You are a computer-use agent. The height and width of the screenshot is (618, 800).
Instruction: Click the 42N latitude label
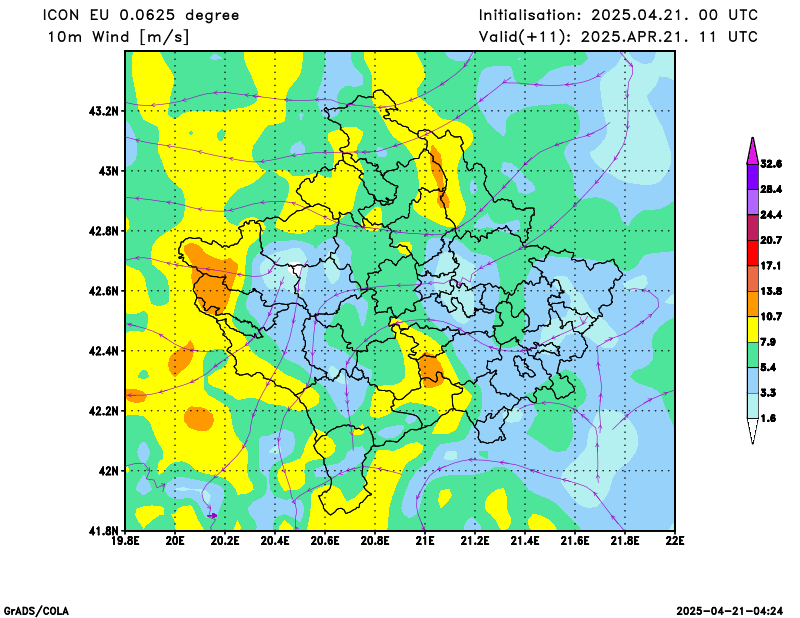click(x=108, y=471)
